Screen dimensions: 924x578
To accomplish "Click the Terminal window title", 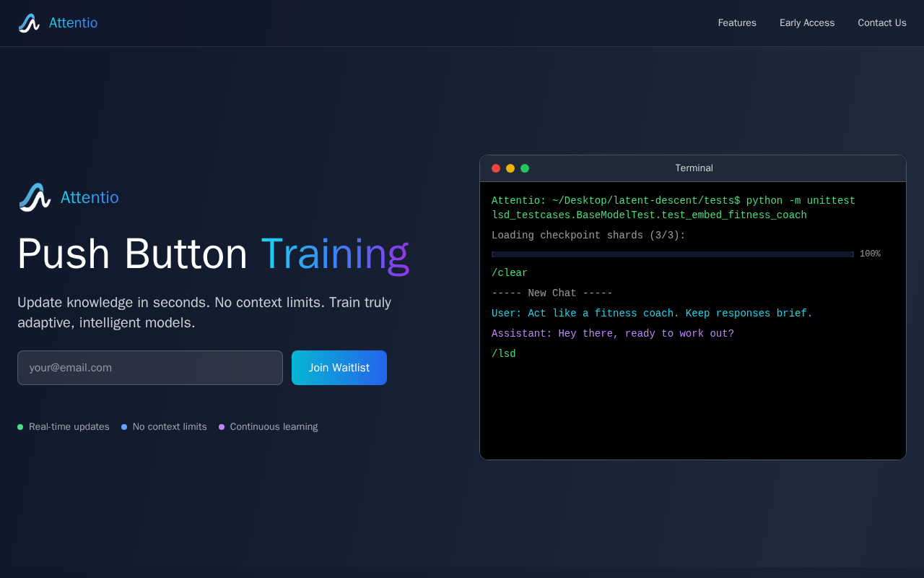I will [x=694, y=168].
